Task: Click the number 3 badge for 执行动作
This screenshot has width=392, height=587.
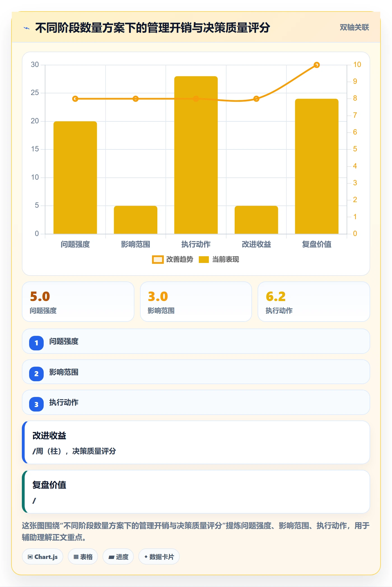Action: (x=36, y=404)
